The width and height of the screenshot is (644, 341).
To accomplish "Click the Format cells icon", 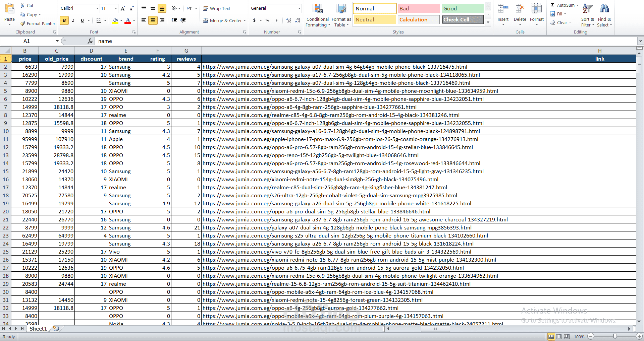I will click(x=537, y=9).
